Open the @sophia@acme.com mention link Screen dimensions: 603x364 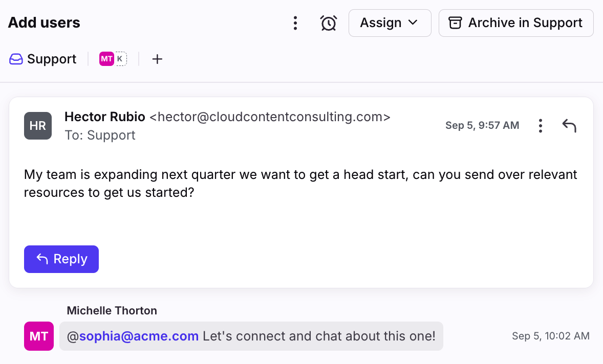(x=133, y=336)
